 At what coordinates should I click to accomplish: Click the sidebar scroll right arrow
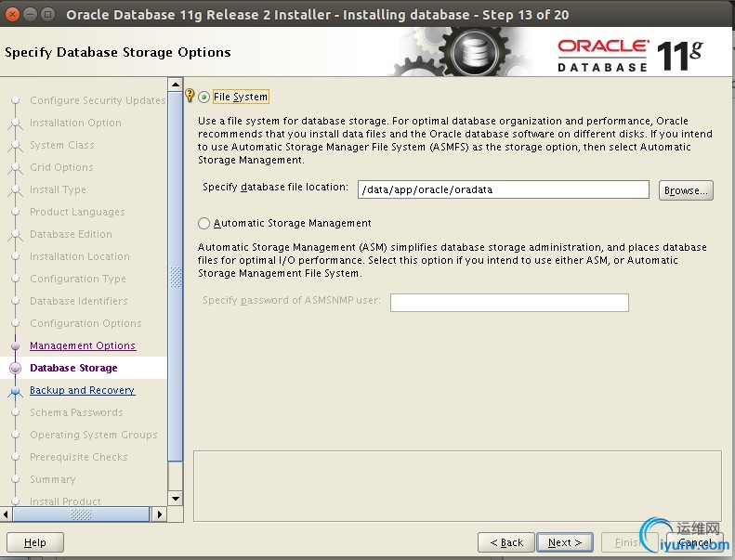(x=160, y=514)
